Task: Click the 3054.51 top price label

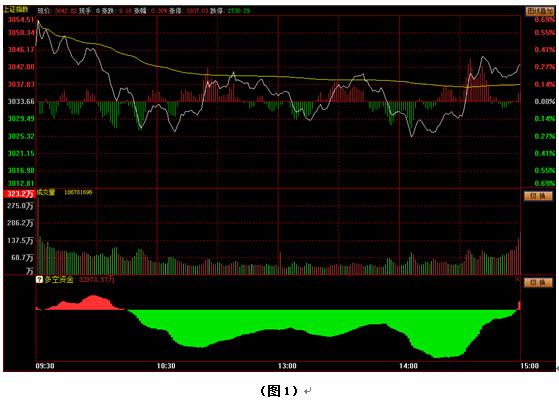Action: click(x=21, y=20)
